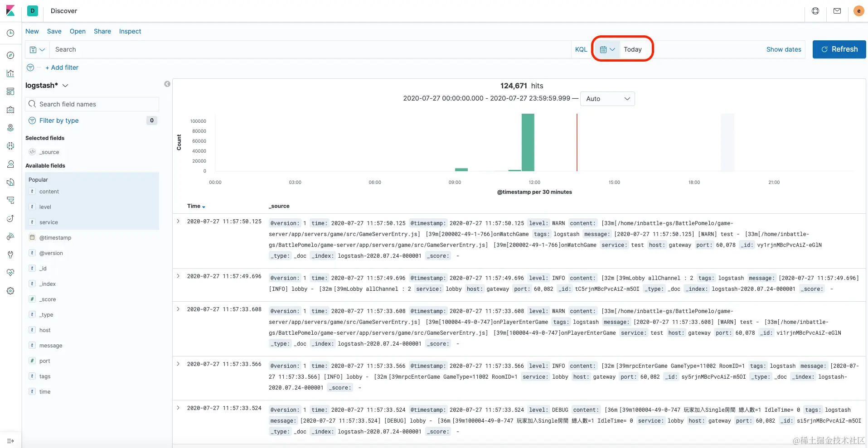
Task: Select the port field
Action: pos(45,361)
